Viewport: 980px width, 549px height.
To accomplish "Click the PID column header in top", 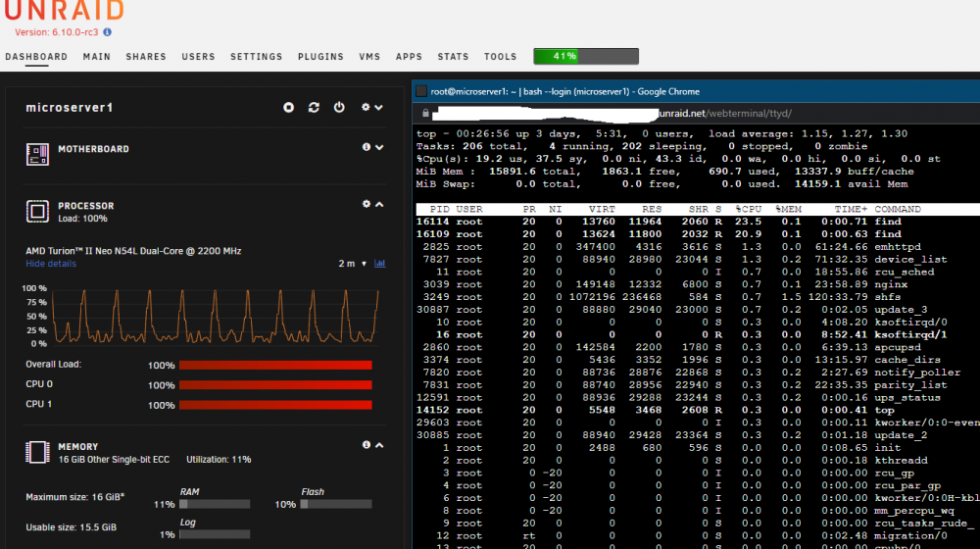I will pyautogui.click(x=439, y=209).
